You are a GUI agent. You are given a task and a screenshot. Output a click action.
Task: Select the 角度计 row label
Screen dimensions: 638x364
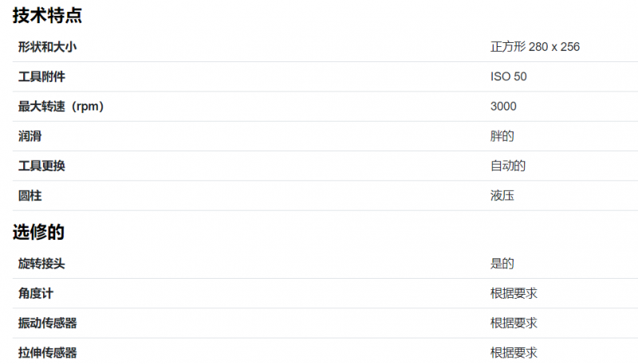[36, 293]
